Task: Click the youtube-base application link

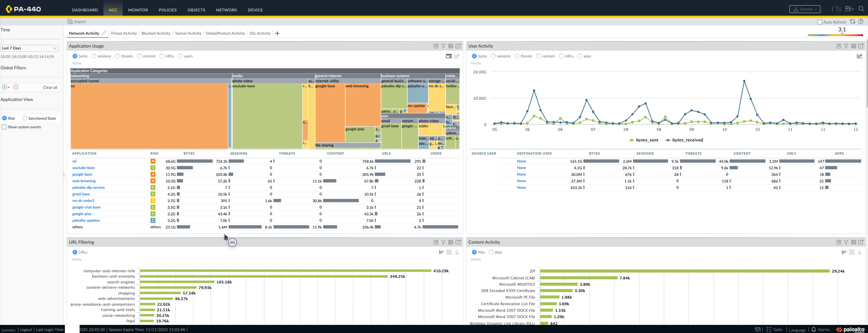Action: click(83, 168)
